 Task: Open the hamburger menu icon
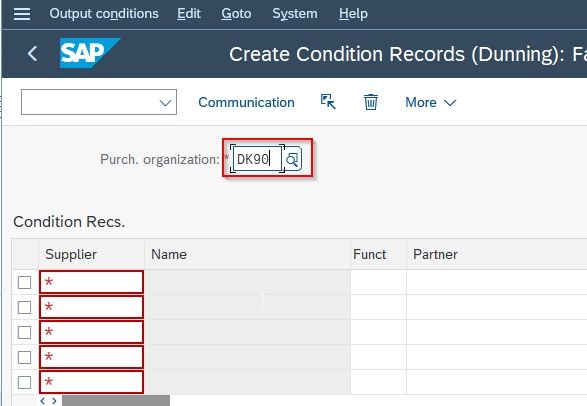coord(22,14)
